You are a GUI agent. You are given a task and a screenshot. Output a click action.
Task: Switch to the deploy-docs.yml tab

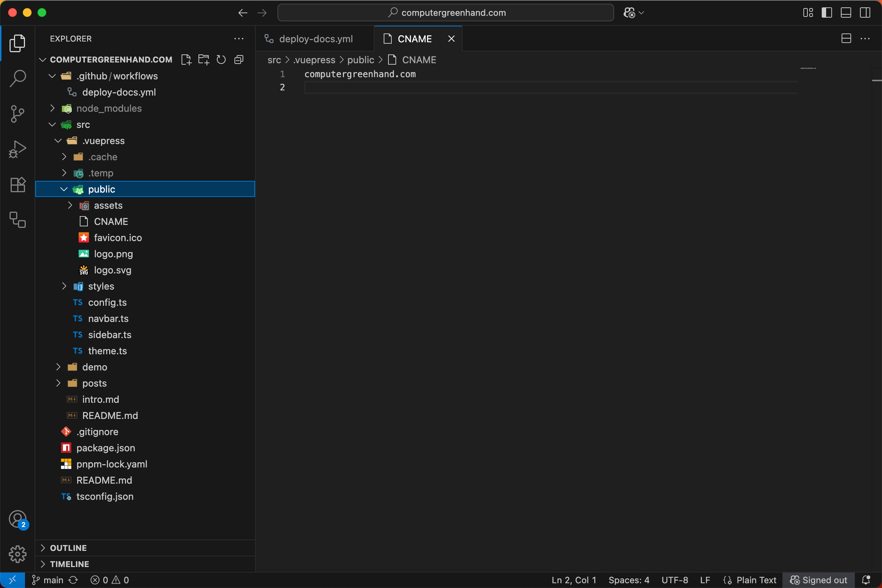[315, 39]
